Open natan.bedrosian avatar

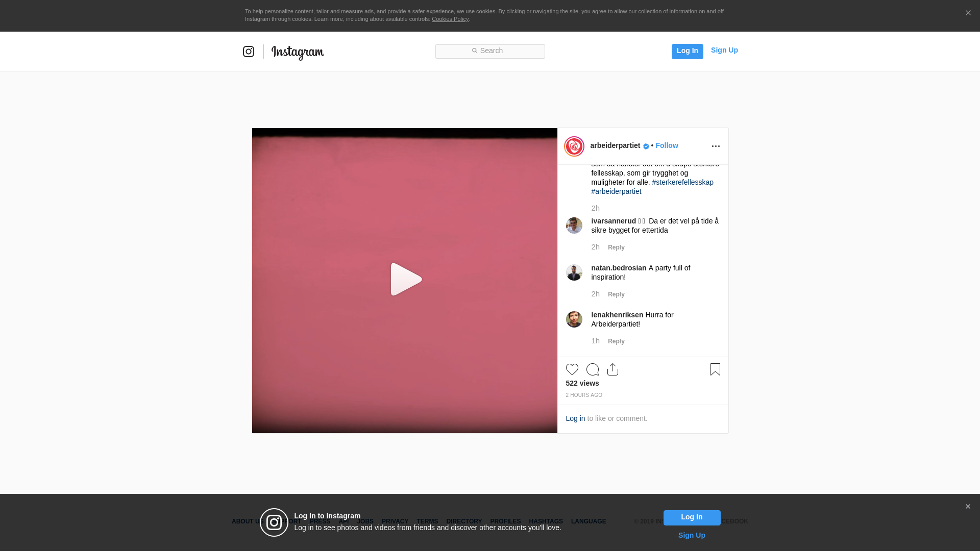pyautogui.click(x=574, y=272)
